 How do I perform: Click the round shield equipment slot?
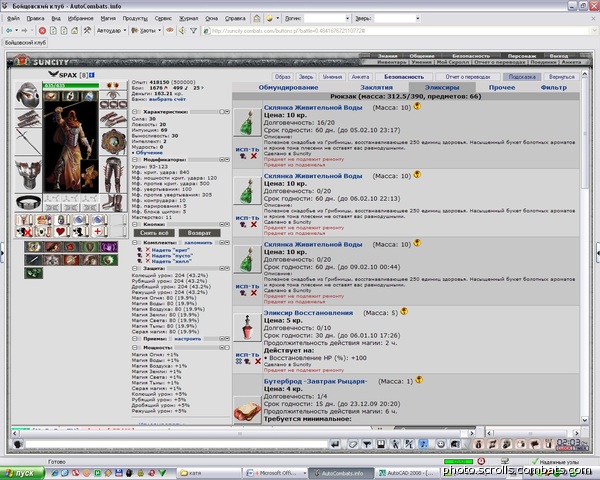pos(113,142)
